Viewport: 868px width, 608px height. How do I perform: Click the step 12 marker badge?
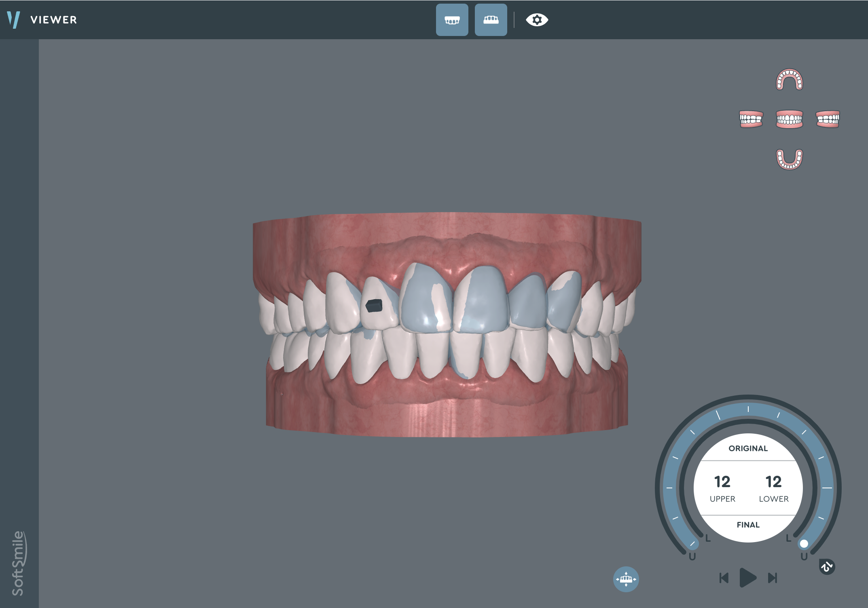[827, 566]
